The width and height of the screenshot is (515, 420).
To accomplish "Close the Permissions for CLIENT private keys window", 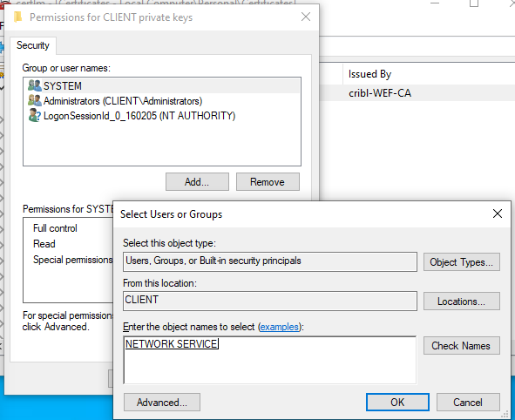I will tap(306, 17).
